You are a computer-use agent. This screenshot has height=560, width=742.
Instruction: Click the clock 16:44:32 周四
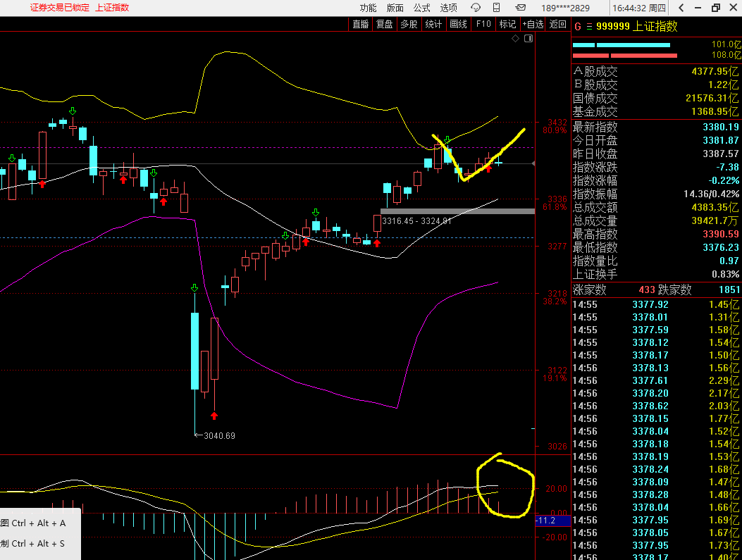pyautogui.click(x=639, y=8)
